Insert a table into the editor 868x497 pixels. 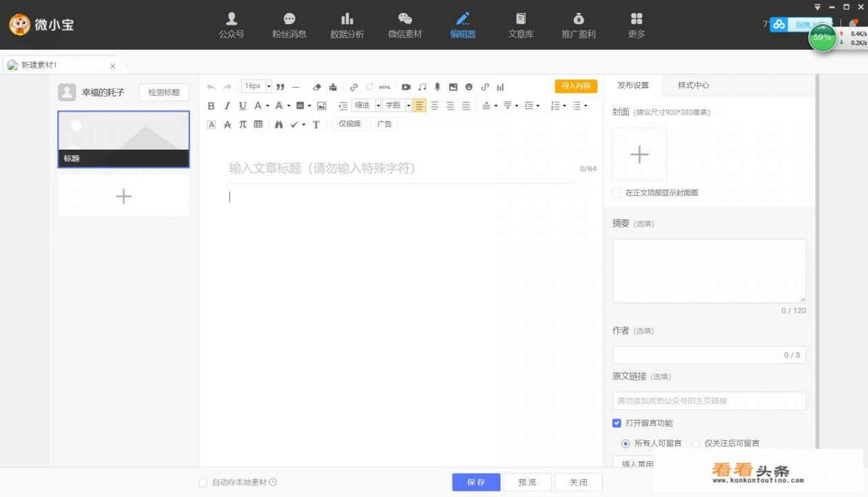(x=258, y=124)
